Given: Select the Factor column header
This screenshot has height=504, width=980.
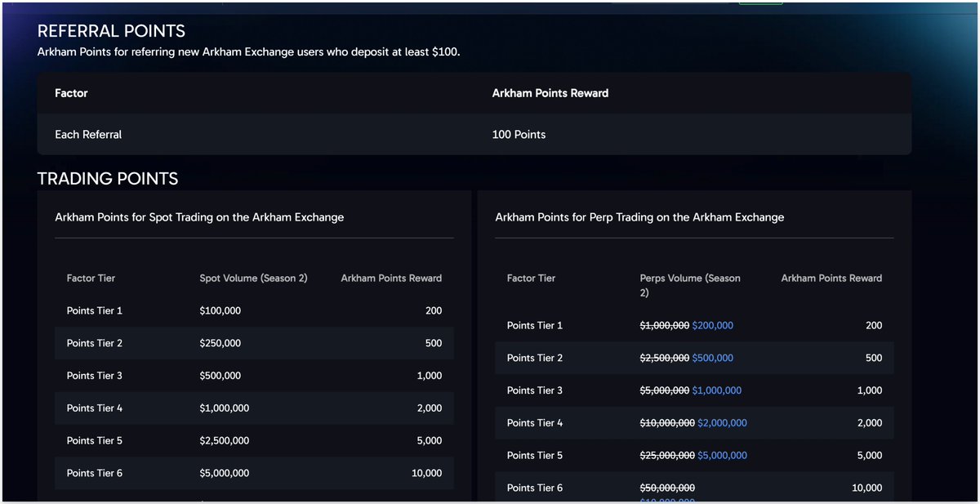Looking at the screenshot, I should [71, 93].
